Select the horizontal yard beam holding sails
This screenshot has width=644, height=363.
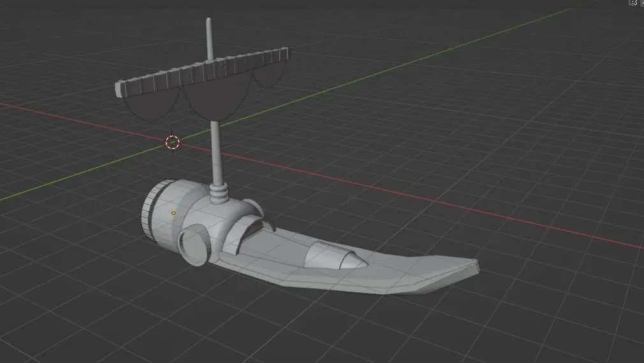coord(202,72)
